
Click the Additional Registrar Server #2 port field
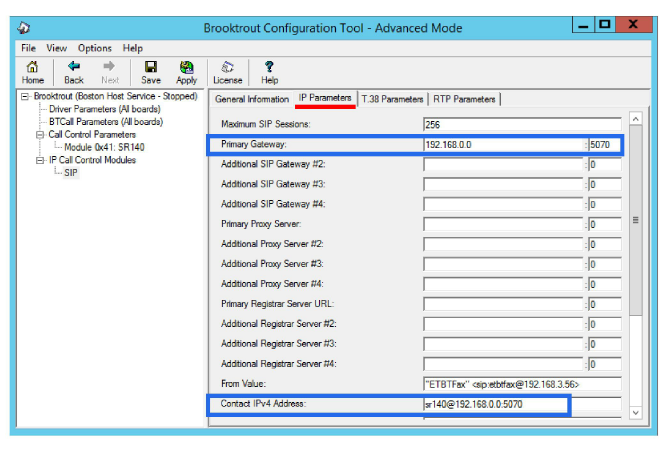[x=605, y=324]
